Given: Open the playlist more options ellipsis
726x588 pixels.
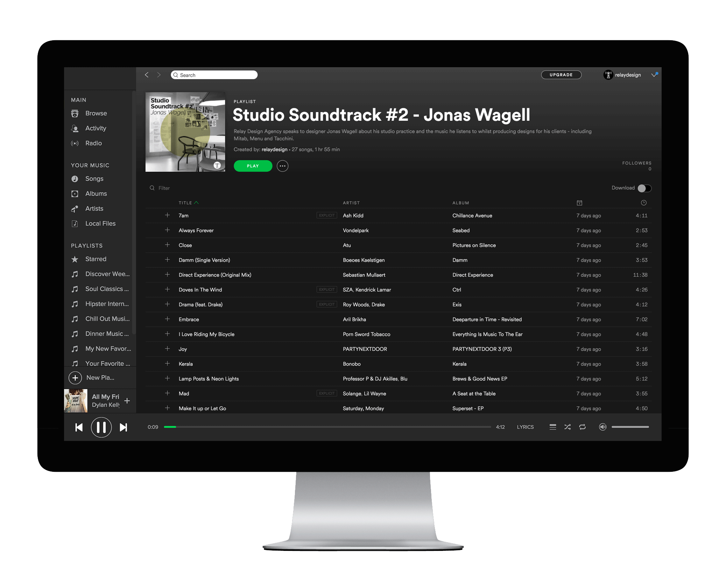Looking at the screenshot, I should (282, 166).
